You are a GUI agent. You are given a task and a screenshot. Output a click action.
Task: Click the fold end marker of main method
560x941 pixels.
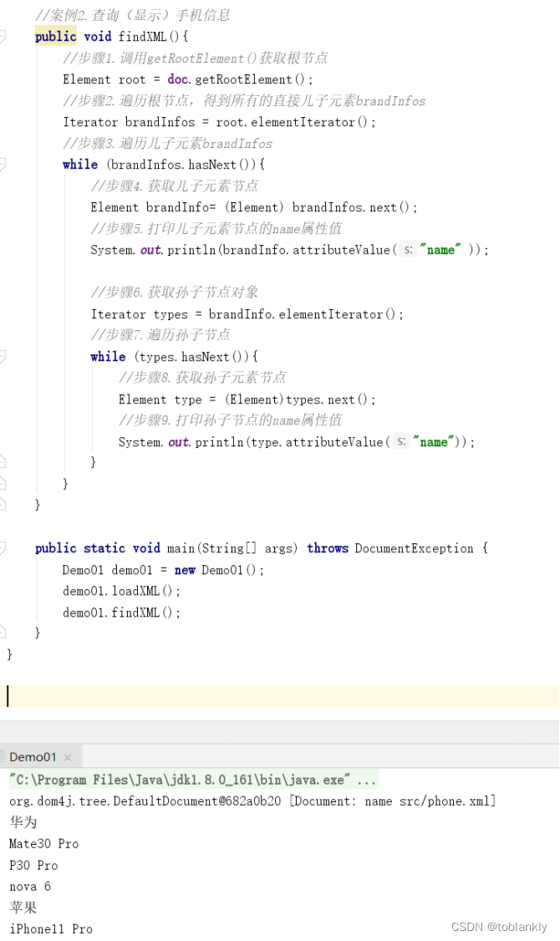click(x=3, y=631)
